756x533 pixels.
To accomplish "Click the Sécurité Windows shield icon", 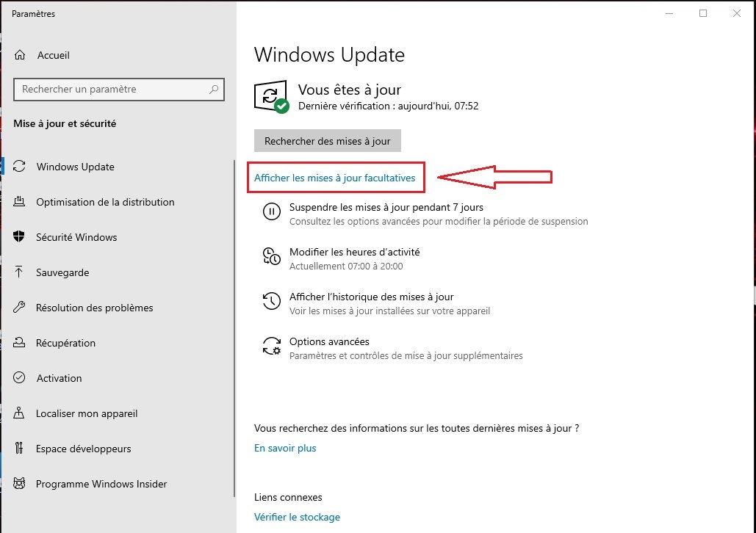I will 19,236.
